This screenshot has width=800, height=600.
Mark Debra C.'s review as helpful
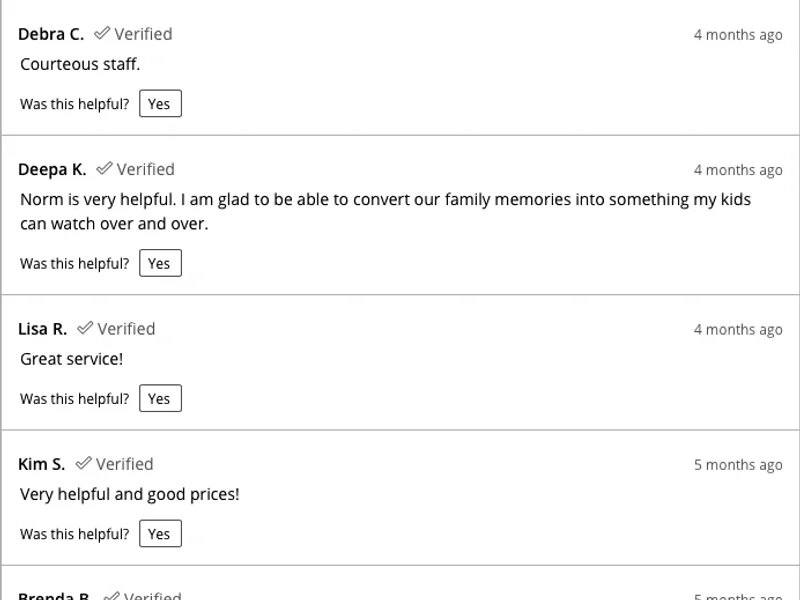(160, 104)
